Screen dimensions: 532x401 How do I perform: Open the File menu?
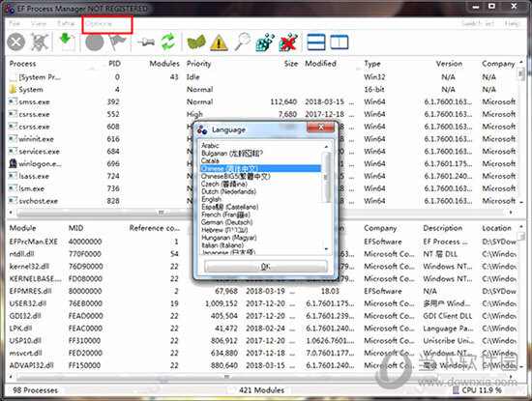click(15, 23)
